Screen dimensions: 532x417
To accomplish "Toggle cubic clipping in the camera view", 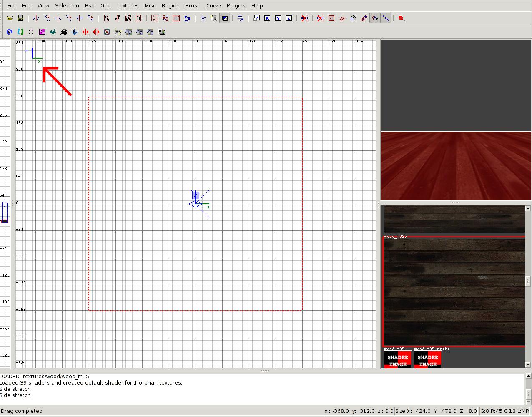I will [x=225, y=18].
